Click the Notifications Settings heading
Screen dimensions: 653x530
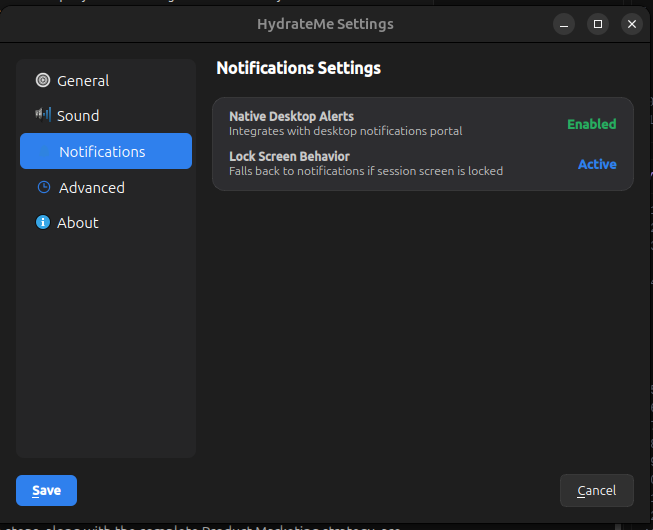pyautogui.click(x=298, y=68)
